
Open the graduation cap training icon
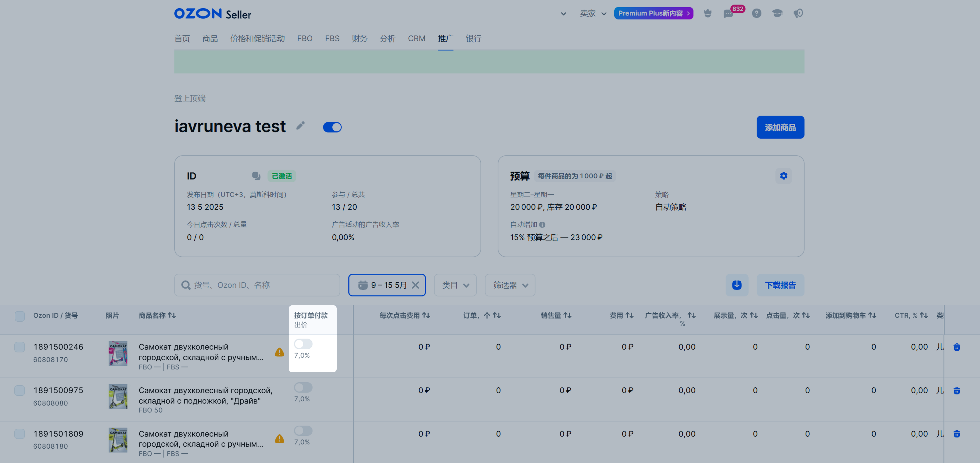point(777,13)
